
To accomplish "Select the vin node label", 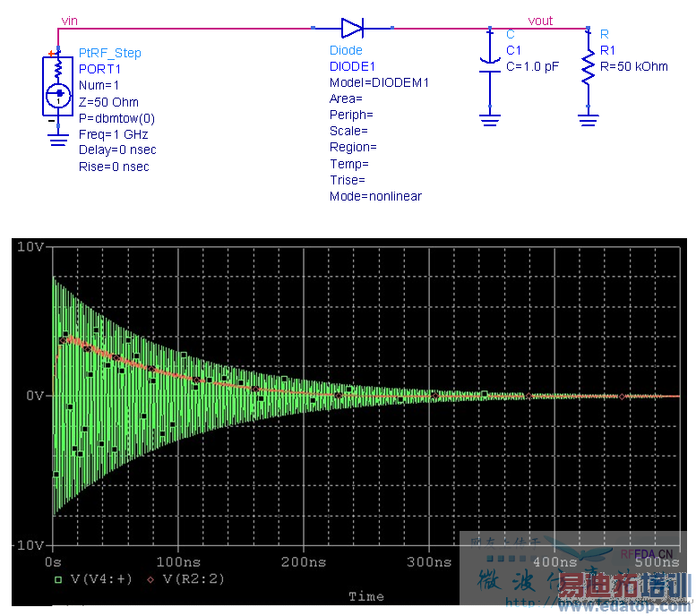I will click(x=69, y=21).
